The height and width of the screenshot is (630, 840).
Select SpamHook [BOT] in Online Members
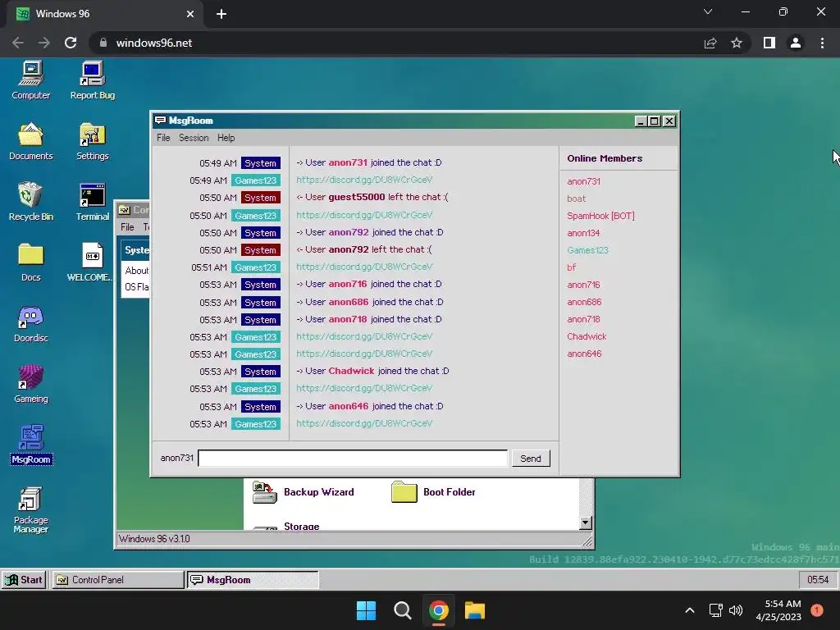tap(600, 216)
